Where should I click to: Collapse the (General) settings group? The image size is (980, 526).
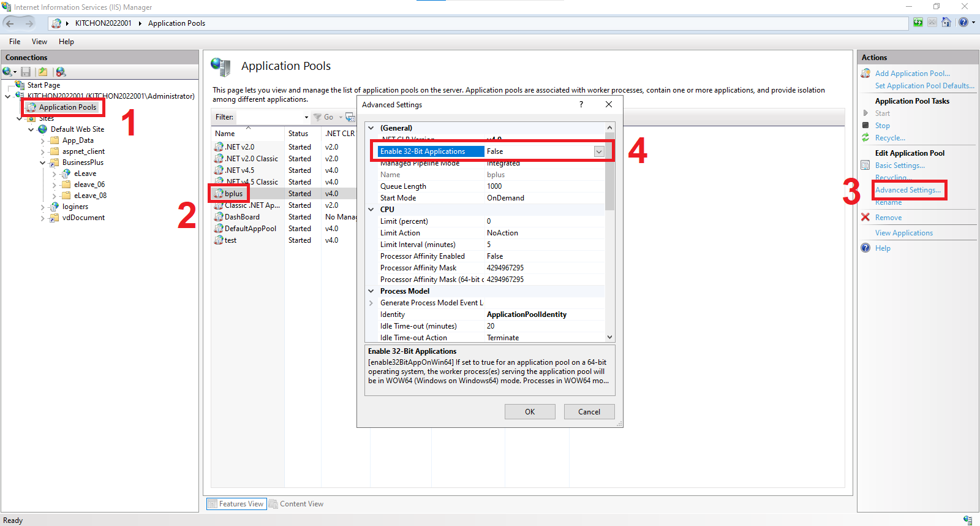click(371, 128)
